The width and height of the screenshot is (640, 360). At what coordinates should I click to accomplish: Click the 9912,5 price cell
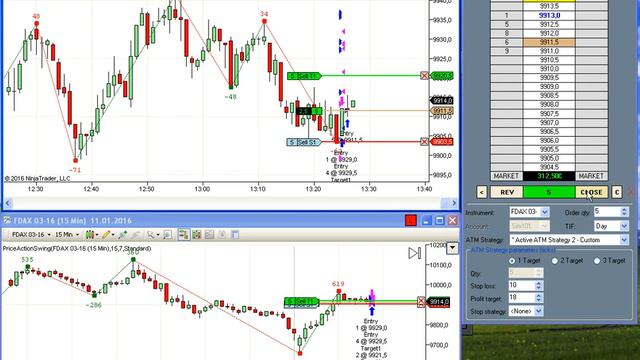[x=549, y=24]
